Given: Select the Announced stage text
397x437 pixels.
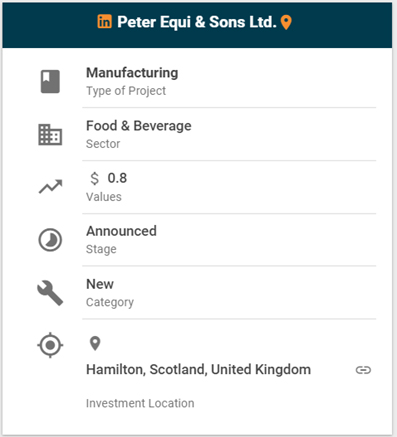Looking at the screenshot, I should [121, 231].
